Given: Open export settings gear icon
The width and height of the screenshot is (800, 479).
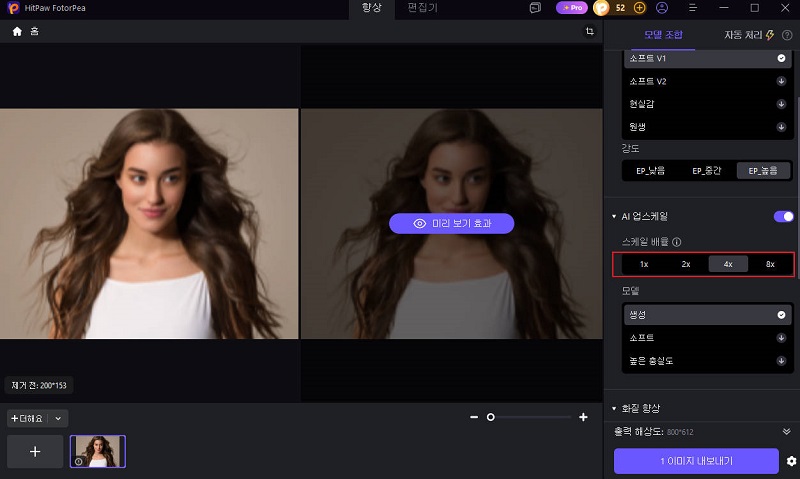Looking at the screenshot, I should (x=791, y=461).
